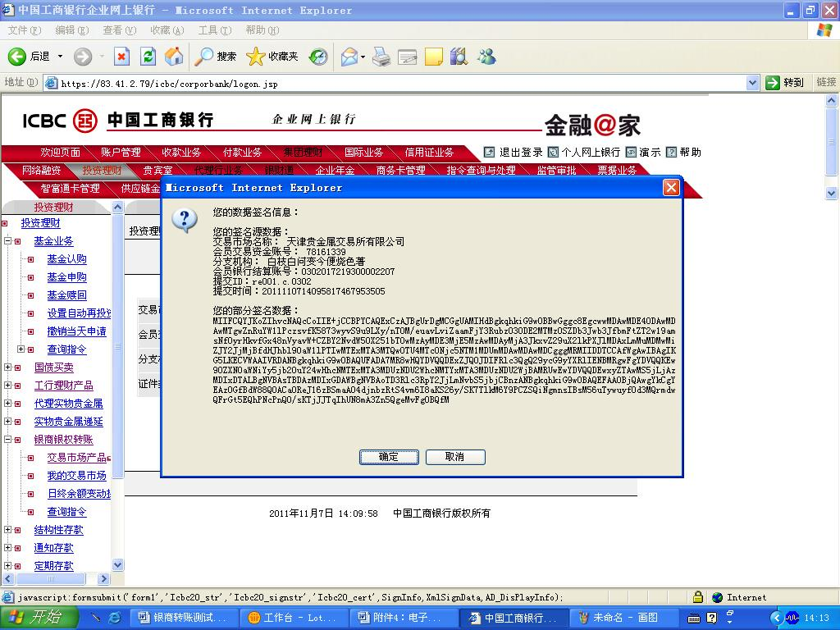Select the 收款业务 tab

(181, 152)
